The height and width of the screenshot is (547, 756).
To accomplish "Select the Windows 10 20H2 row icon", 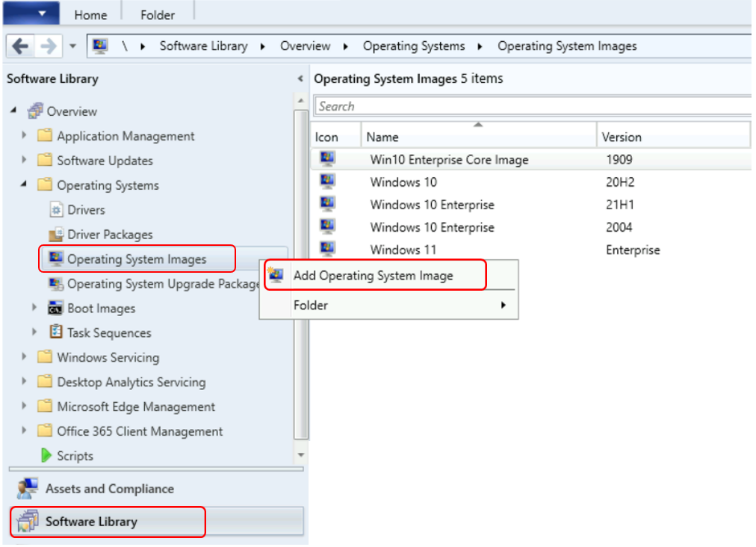I will click(327, 182).
